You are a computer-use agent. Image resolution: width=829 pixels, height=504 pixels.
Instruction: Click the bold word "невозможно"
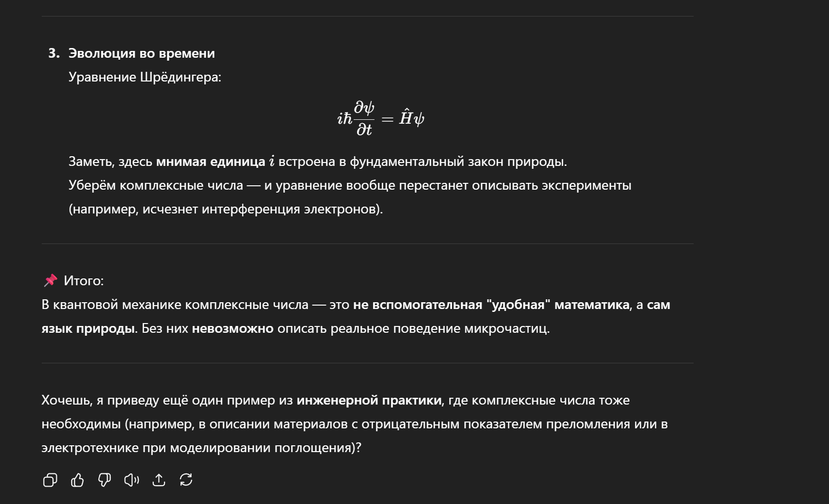point(232,328)
